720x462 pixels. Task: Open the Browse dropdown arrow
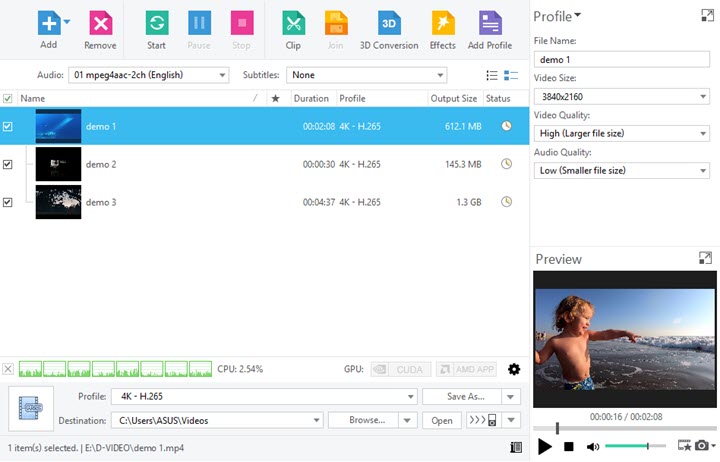click(407, 420)
